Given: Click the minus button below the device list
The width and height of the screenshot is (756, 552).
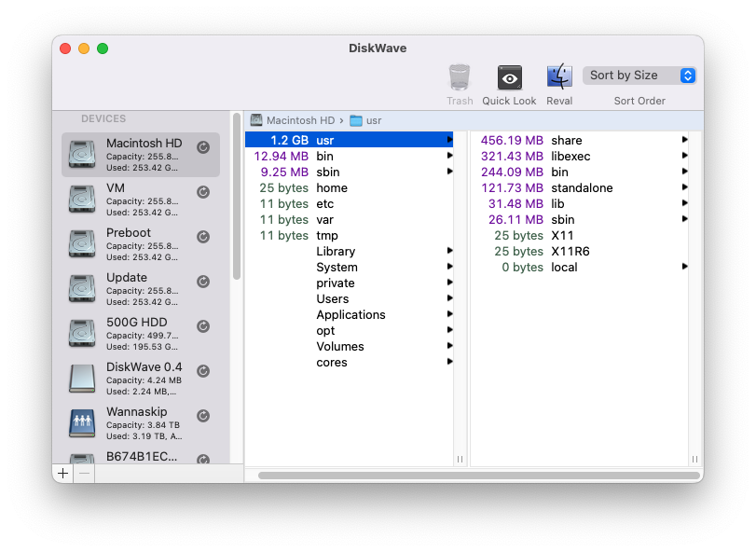Looking at the screenshot, I should pyautogui.click(x=85, y=473).
